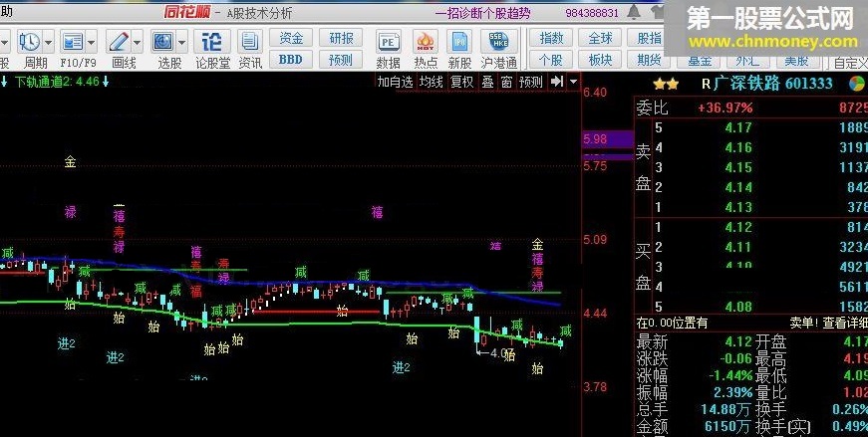Click the 3.78 price axis label
Viewport: 868px width, 437px height.
tap(595, 386)
